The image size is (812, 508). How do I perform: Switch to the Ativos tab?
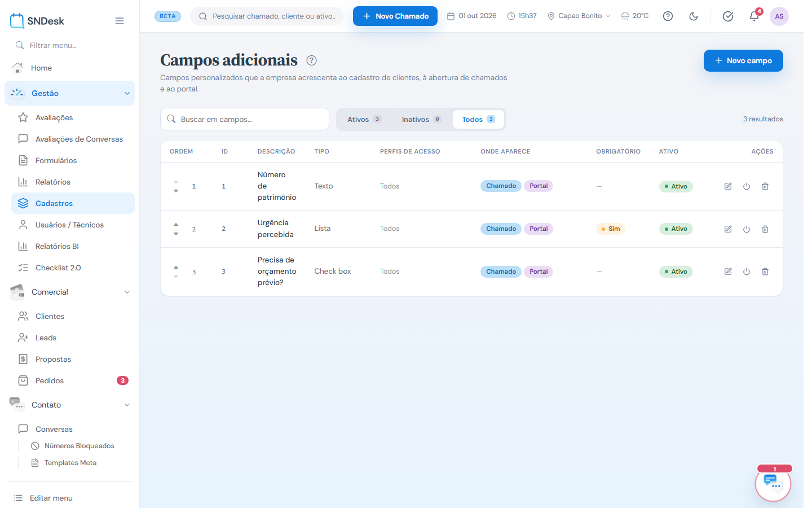(x=364, y=119)
